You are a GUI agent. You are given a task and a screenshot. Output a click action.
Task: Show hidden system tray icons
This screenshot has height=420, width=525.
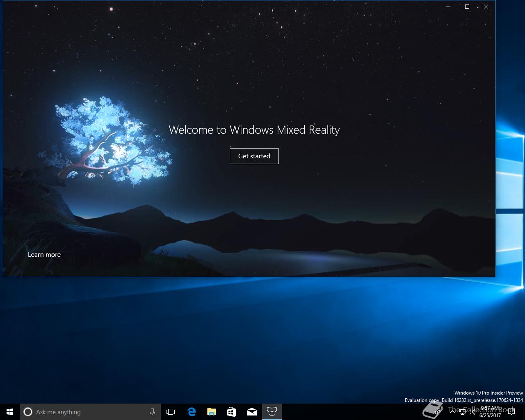point(452,412)
